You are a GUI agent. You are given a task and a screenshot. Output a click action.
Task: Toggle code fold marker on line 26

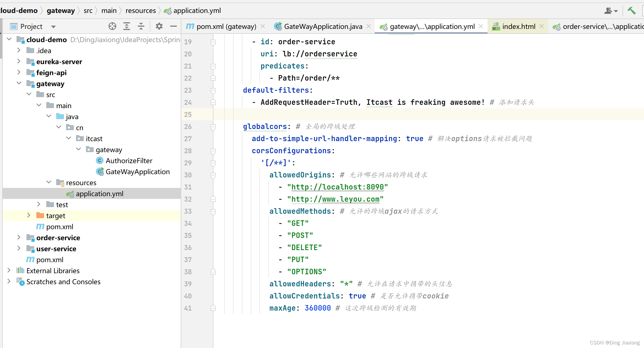[213, 127]
